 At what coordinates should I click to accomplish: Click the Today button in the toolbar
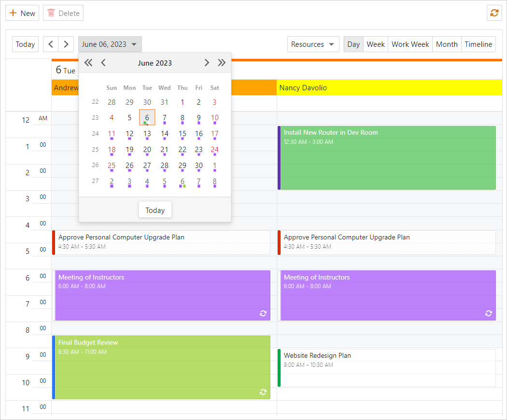pos(25,44)
